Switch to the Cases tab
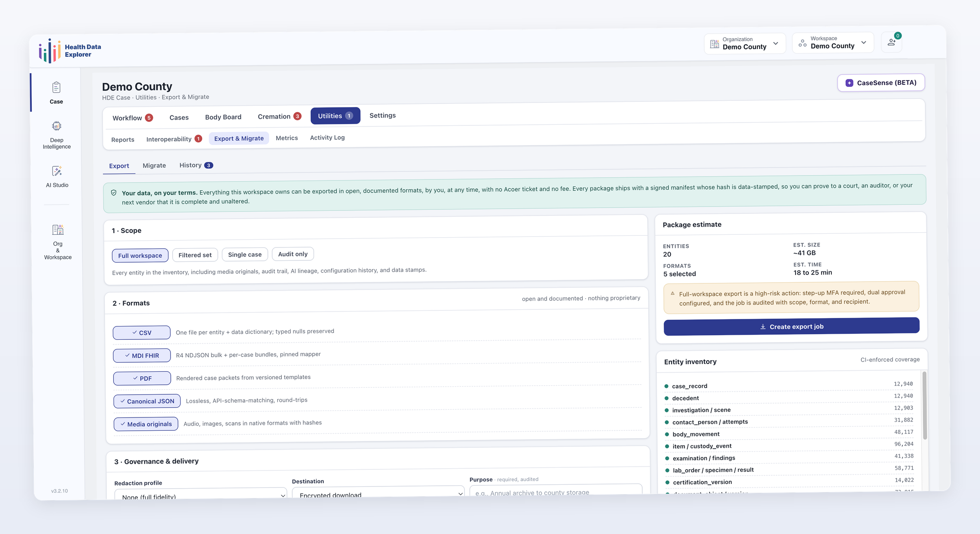Viewport: 980px width, 534px height. pyautogui.click(x=179, y=117)
